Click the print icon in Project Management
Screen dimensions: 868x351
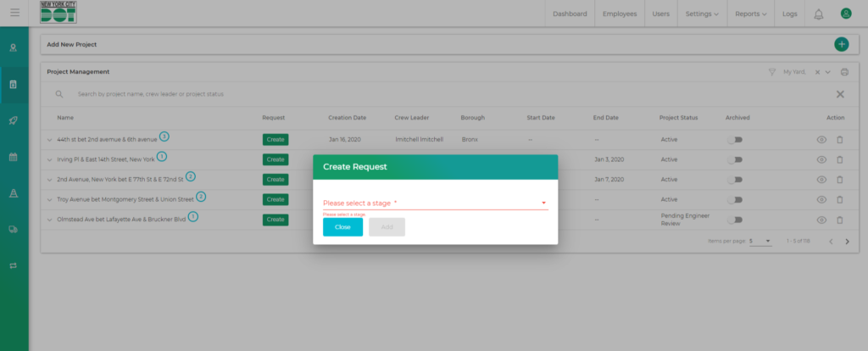tap(844, 73)
